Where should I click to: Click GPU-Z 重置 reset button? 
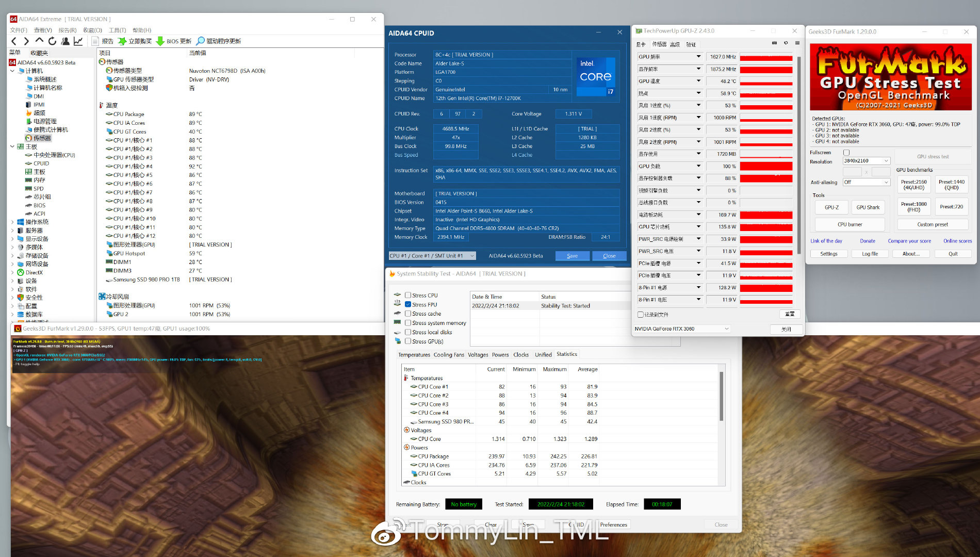789,314
